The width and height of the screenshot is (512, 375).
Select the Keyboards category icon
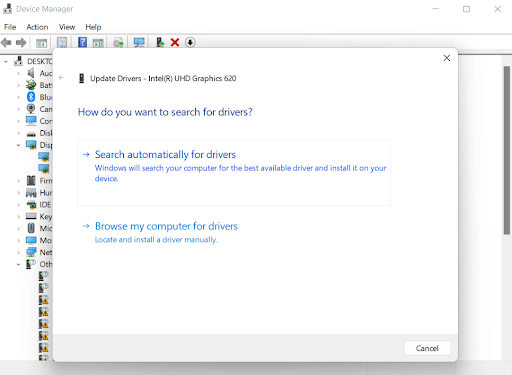click(31, 216)
